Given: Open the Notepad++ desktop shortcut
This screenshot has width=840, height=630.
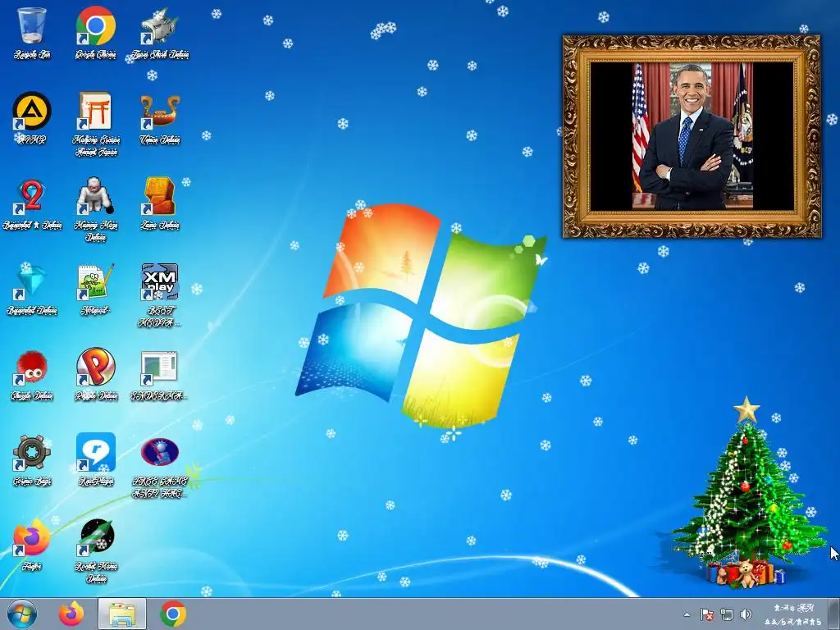Looking at the screenshot, I should (x=95, y=290).
